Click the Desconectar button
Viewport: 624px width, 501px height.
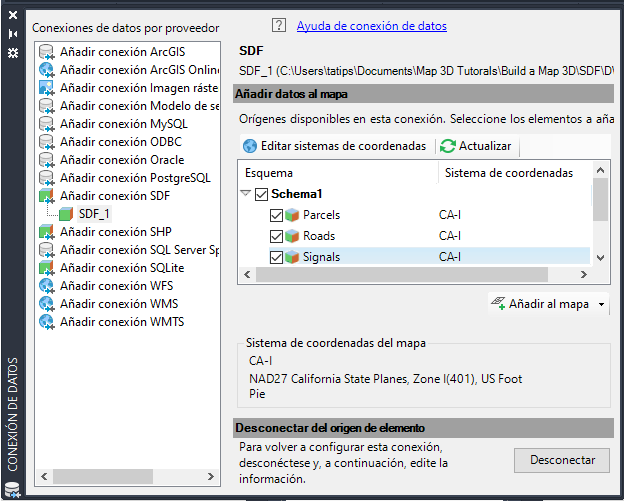[562, 460]
